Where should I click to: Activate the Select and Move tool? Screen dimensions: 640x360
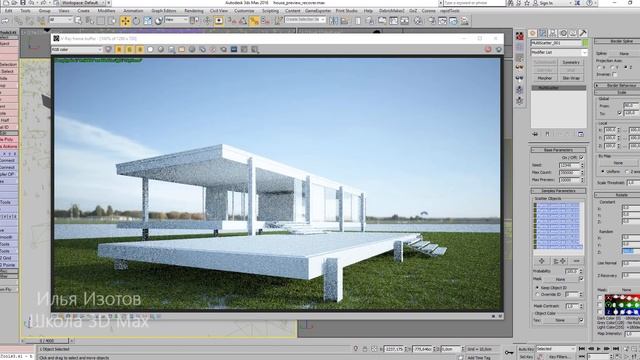(x=125, y=21)
